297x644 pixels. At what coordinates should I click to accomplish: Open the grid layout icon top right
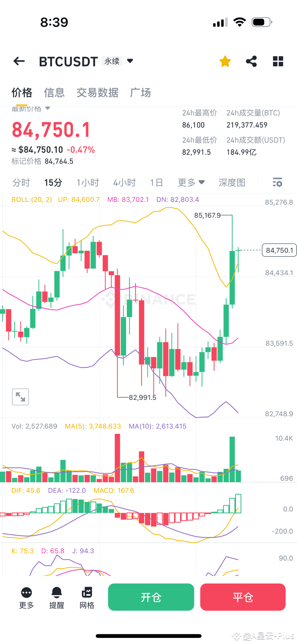coord(278,61)
